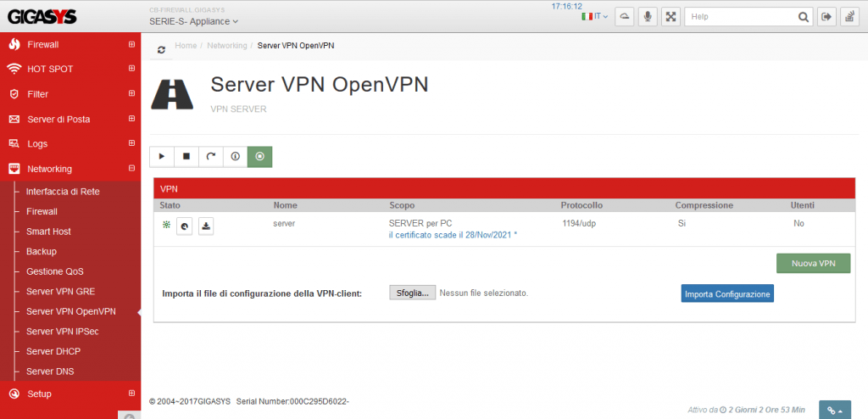This screenshot has width=868, height=419.
Task: Click the Server di Posta envelope icon
Action: tap(14, 119)
